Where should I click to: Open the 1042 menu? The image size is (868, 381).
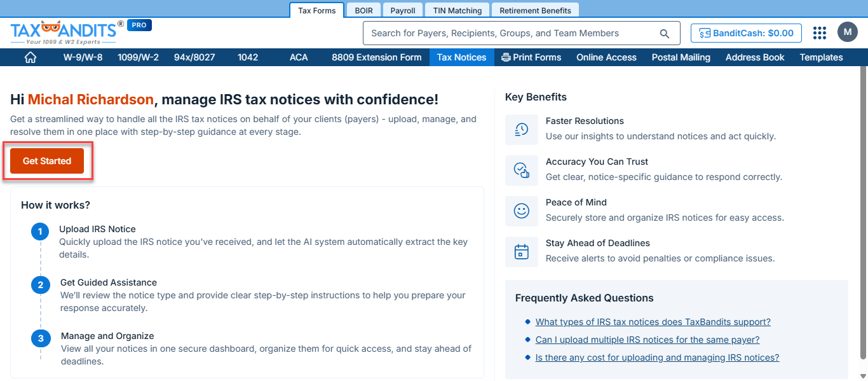[x=248, y=57]
